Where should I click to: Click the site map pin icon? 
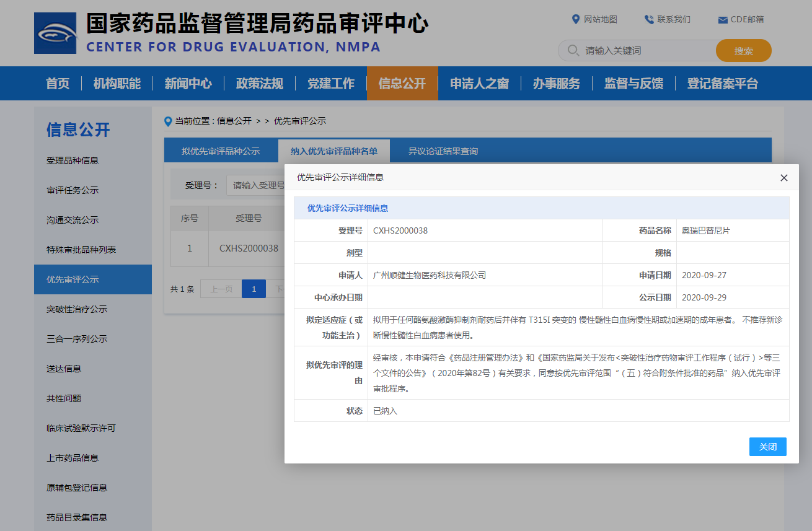click(575, 19)
